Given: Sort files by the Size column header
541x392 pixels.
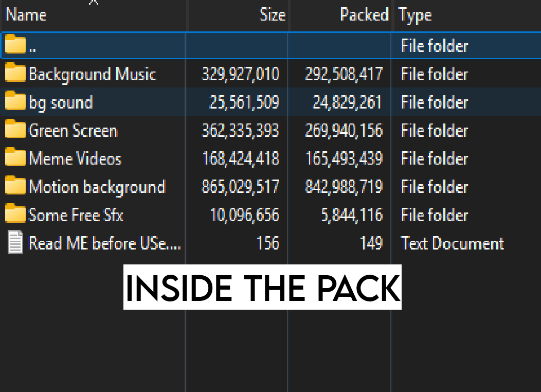Looking at the screenshot, I should click(x=272, y=15).
